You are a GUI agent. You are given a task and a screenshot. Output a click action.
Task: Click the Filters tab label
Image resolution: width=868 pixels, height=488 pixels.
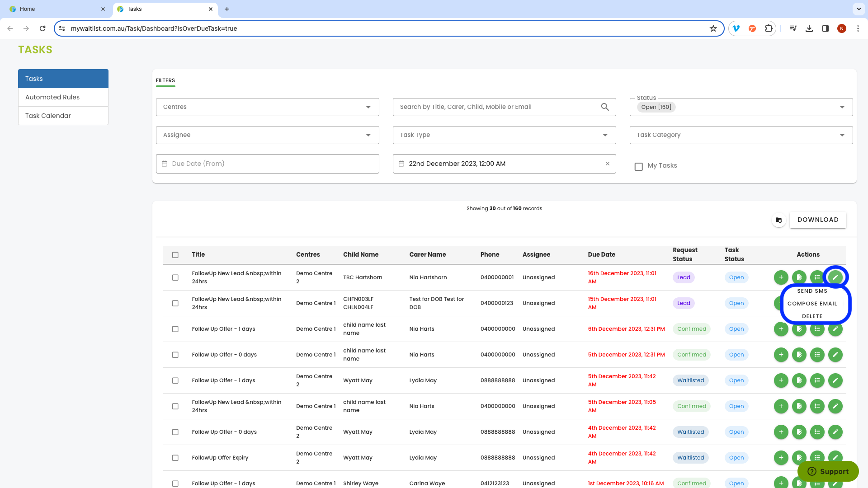(x=165, y=80)
